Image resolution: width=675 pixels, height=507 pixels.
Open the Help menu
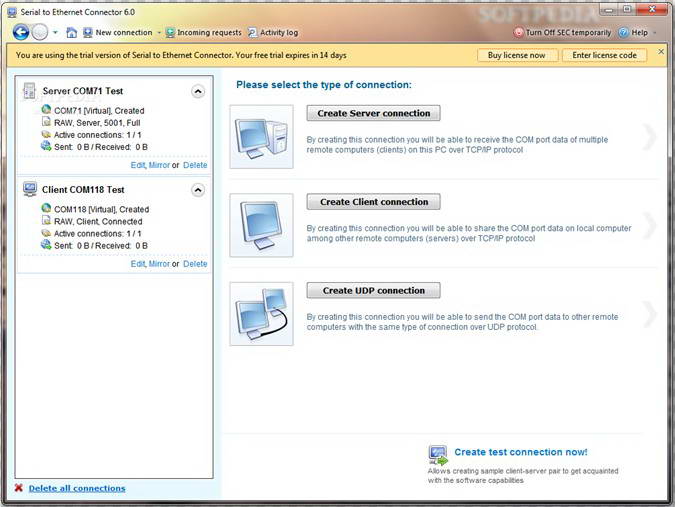click(x=633, y=32)
